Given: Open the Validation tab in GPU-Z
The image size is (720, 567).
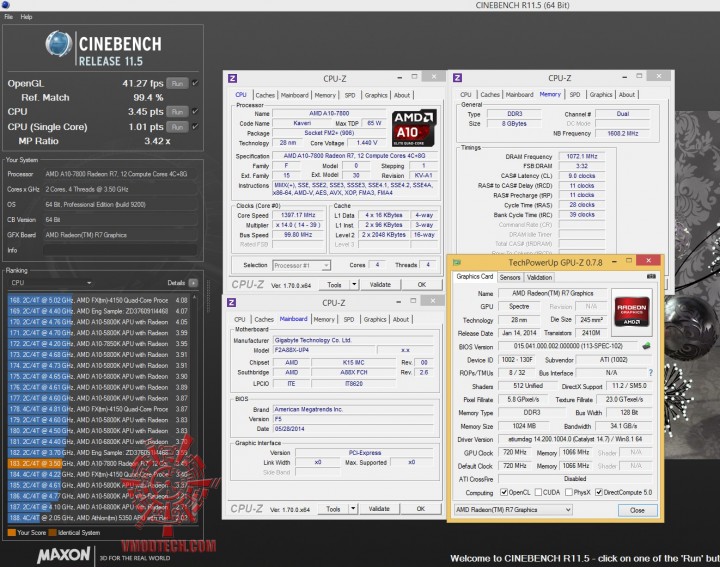Looking at the screenshot, I should tap(539, 277).
